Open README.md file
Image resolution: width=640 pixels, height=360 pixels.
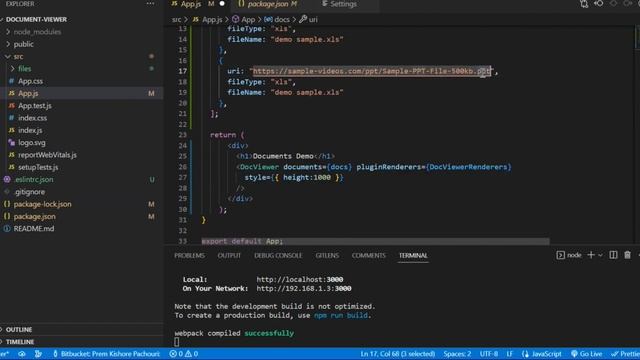33,229
